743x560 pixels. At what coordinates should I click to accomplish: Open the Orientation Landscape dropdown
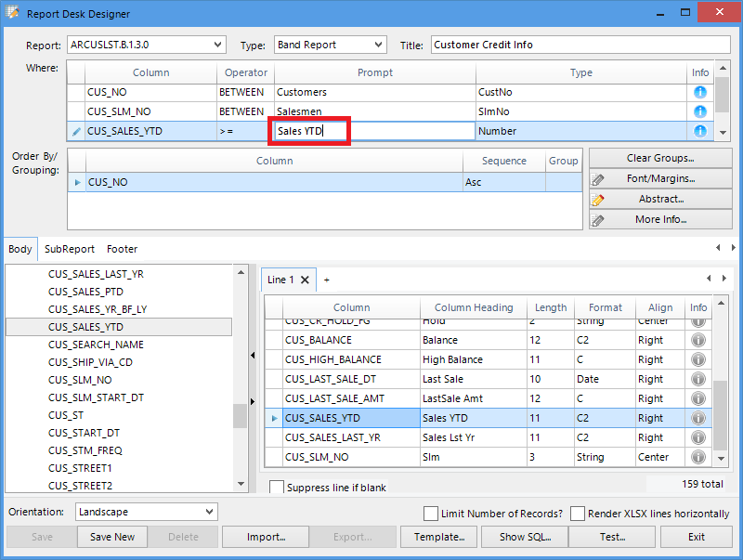click(146, 512)
